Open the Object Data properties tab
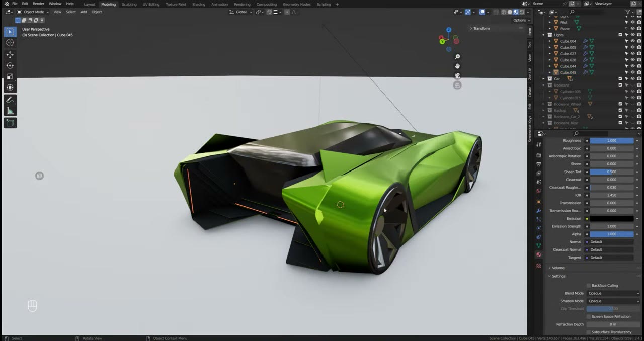Image resolution: width=644 pixels, height=341 pixels. 539,246
